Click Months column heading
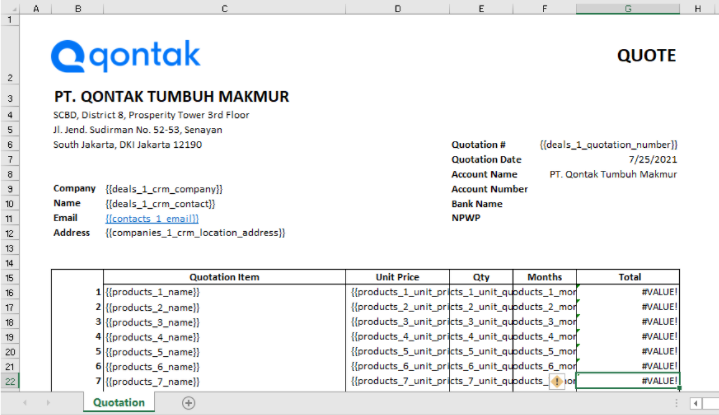This screenshot has height=415, width=719. coord(544,277)
